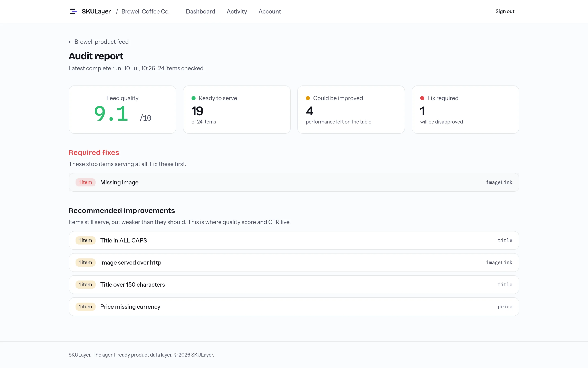
Task: Open the SKULayer home link
Action: coord(90,11)
